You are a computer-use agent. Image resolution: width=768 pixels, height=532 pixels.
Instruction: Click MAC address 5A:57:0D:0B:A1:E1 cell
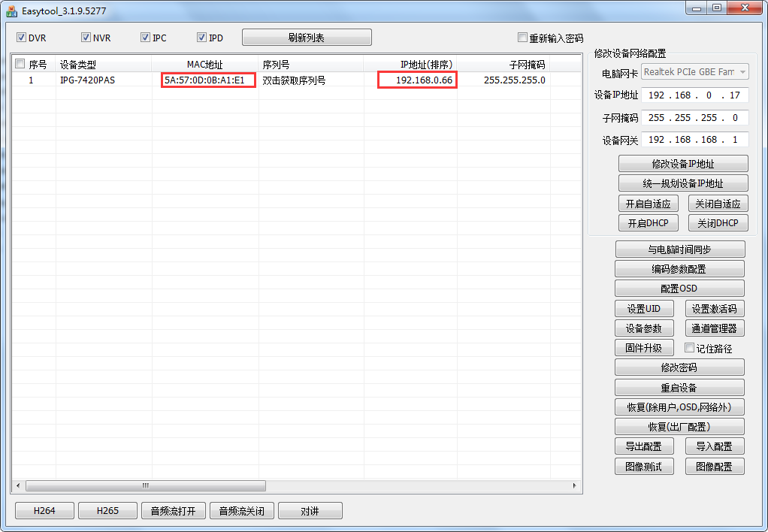click(x=204, y=80)
